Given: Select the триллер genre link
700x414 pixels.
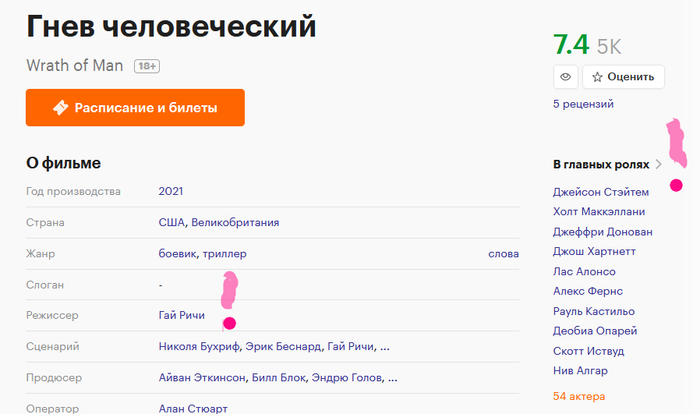Looking at the screenshot, I should click(x=224, y=254).
